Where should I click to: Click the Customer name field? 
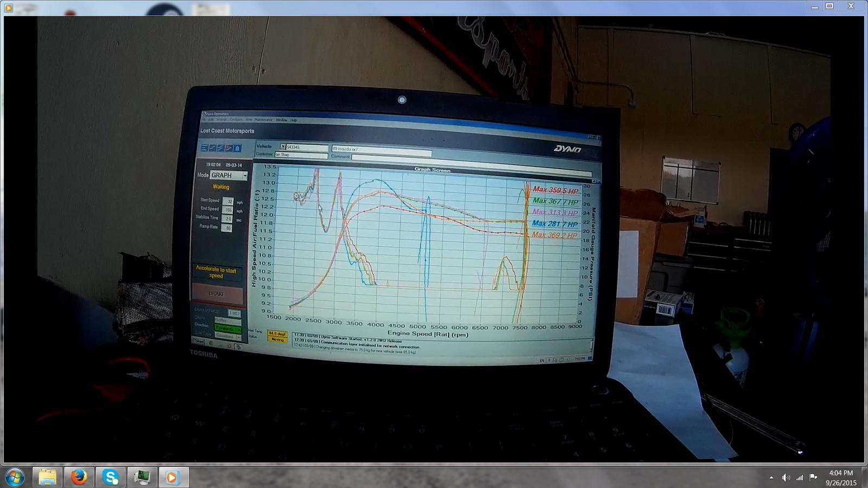click(x=301, y=155)
